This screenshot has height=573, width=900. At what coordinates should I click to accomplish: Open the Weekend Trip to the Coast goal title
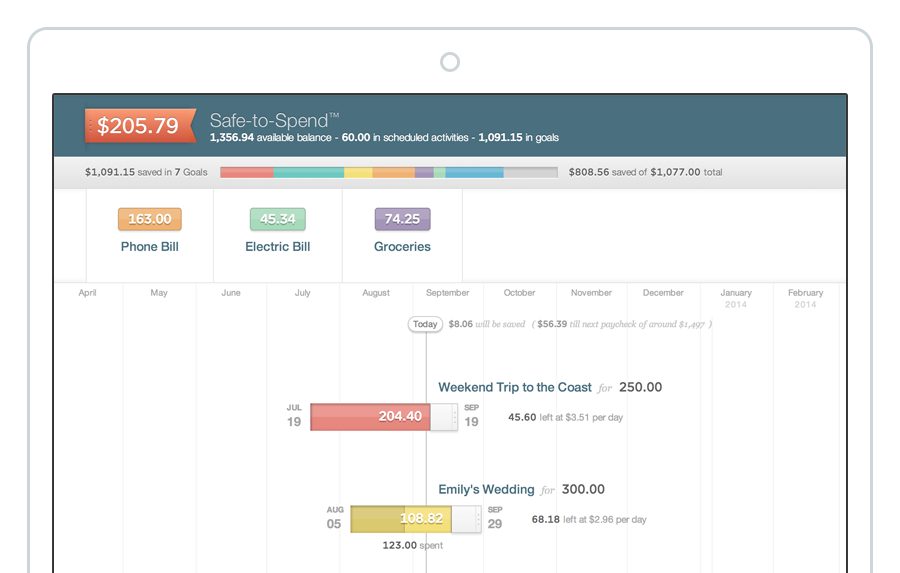[x=515, y=387]
